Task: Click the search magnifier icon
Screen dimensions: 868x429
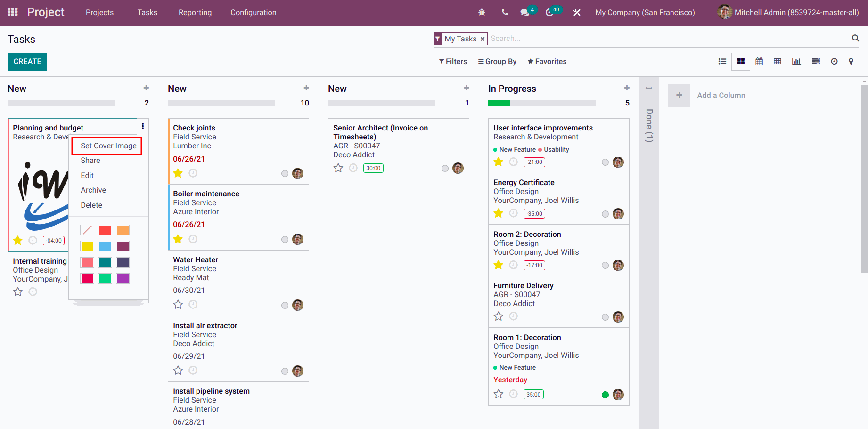Action: pyautogui.click(x=855, y=38)
